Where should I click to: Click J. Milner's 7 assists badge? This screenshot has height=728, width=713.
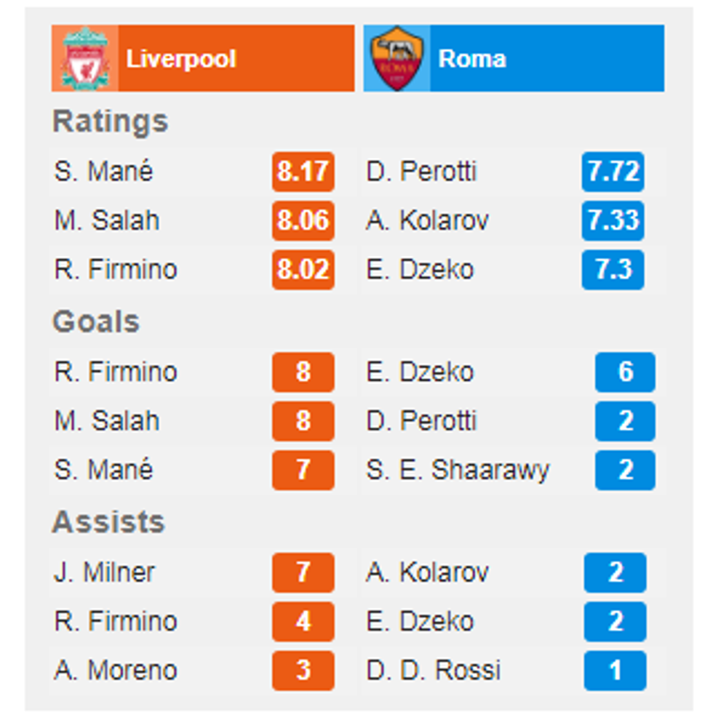point(303,572)
